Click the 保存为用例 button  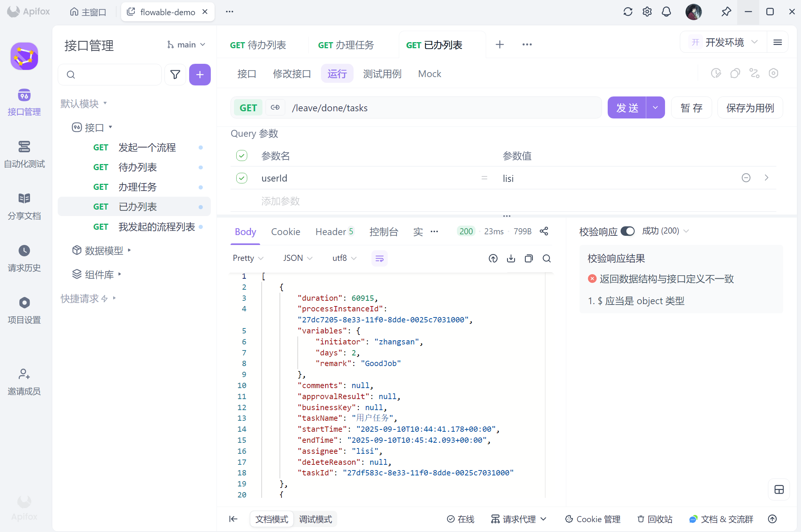click(x=750, y=108)
